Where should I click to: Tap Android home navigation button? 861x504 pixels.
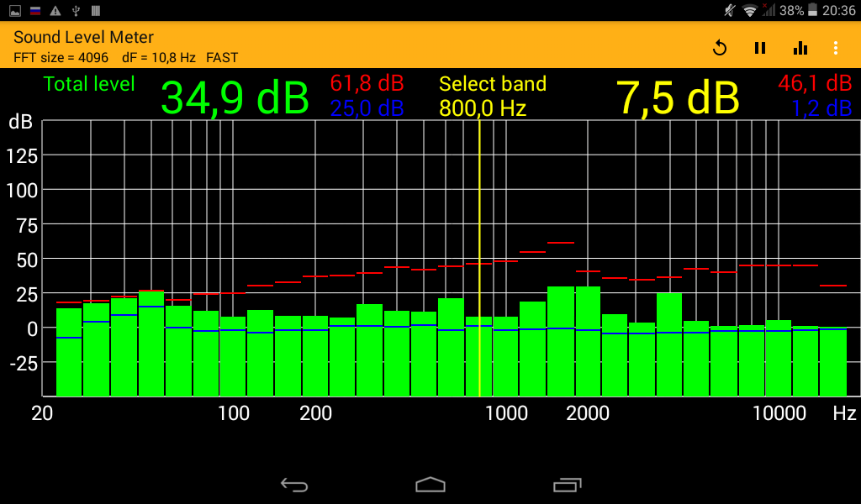pos(430,485)
